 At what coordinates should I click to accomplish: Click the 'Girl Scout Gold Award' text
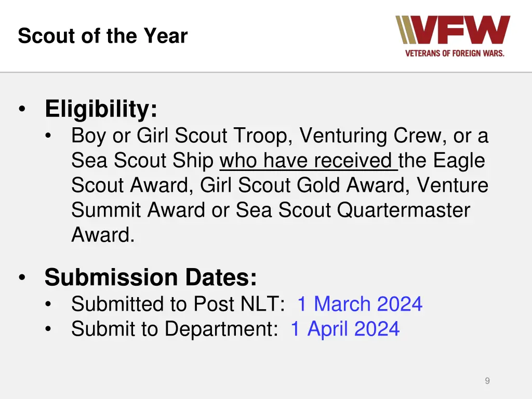click(x=305, y=185)
